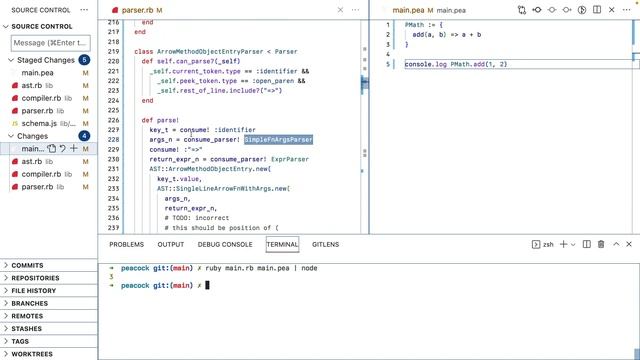The height and width of the screenshot is (360, 640).
Task: Close the parser.rb editor tab
Action: click(x=340, y=10)
